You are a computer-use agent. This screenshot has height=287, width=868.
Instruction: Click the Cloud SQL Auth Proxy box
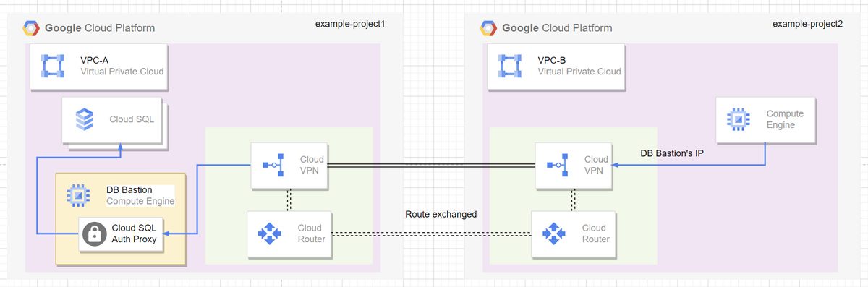click(122, 234)
